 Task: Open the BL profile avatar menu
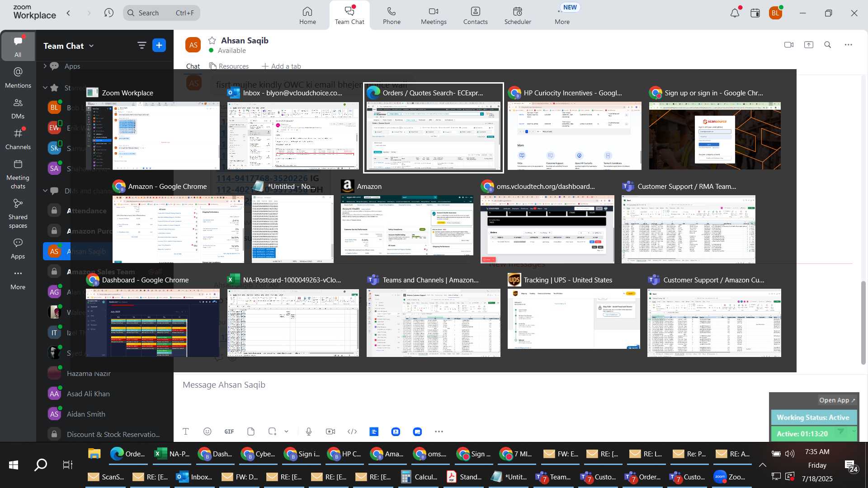coord(776,13)
